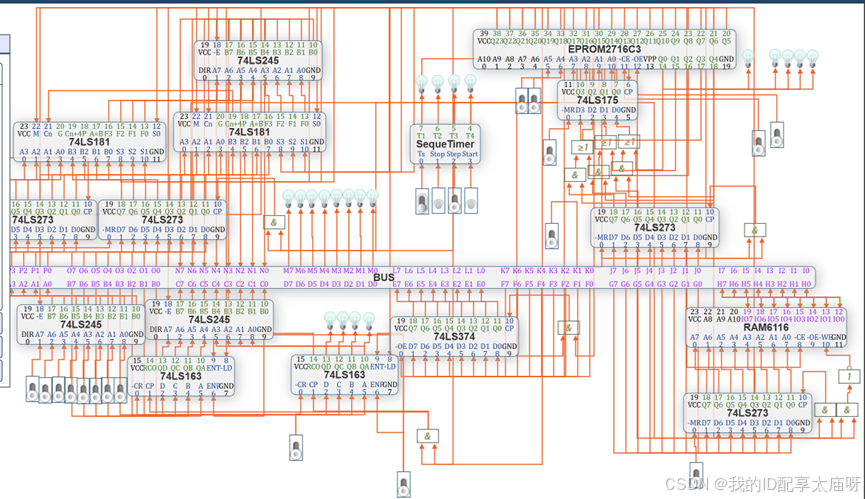
Task: Select the NOT gate labeled 1 below RAM6116
Action: click(x=850, y=376)
